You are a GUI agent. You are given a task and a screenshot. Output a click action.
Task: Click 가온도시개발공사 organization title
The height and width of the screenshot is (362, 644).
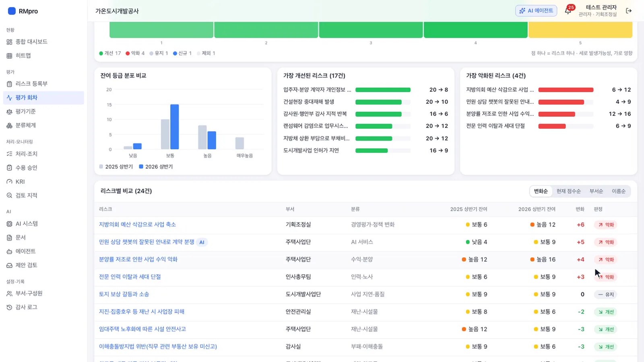click(117, 11)
